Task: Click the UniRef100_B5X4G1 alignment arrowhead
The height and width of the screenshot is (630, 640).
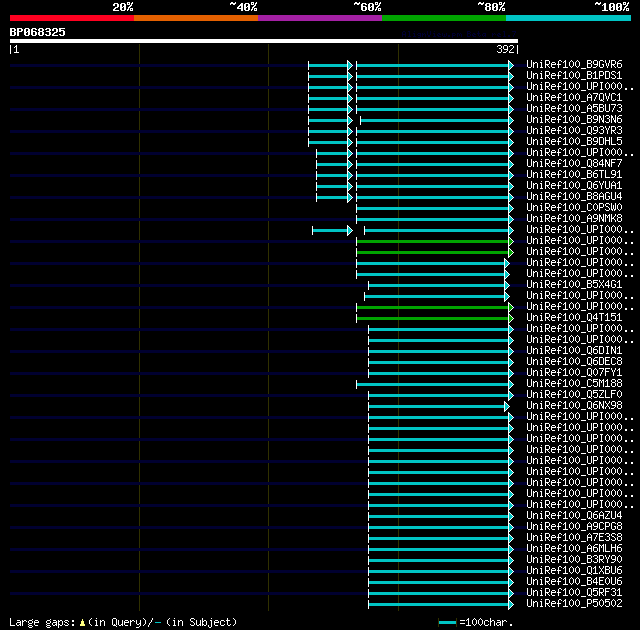Action: coord(507,286)
